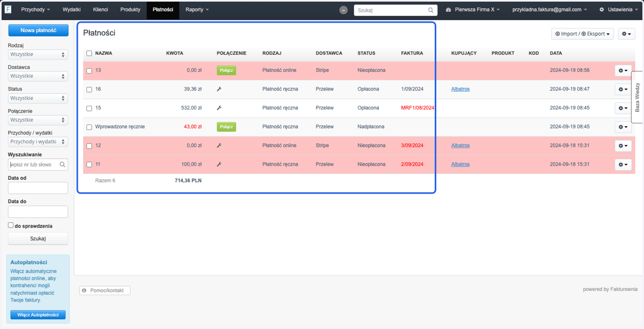Open invoice 1/09/2024
This screenshot has width=644, height=329.
click(x=412, y=89)
